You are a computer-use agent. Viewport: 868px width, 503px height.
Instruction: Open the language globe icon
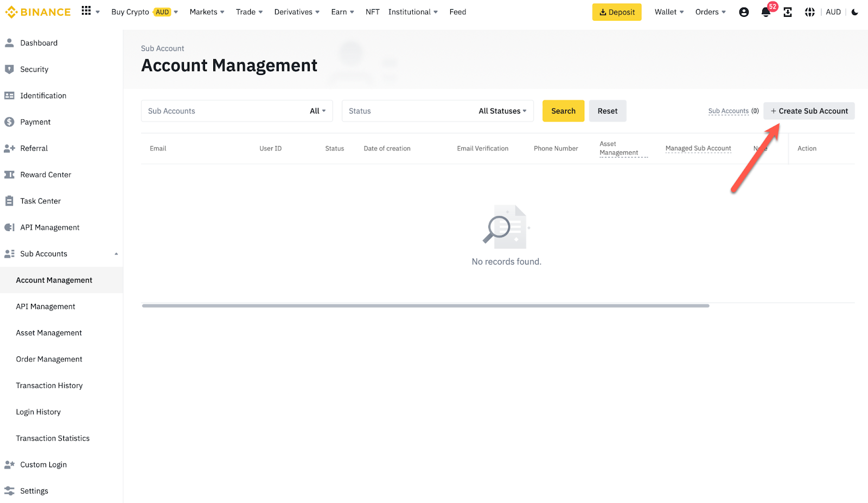[x=809, y=12]
